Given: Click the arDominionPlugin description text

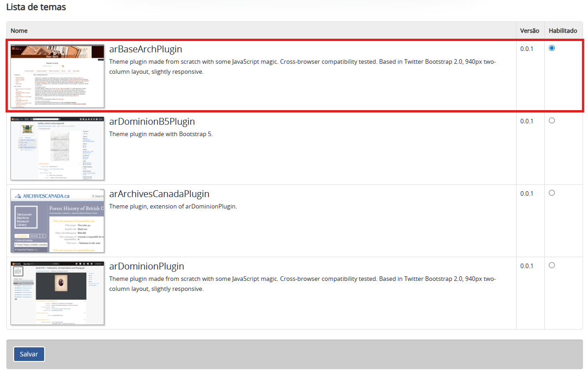Looking at the screenshot, I should [x=303, y=284].
